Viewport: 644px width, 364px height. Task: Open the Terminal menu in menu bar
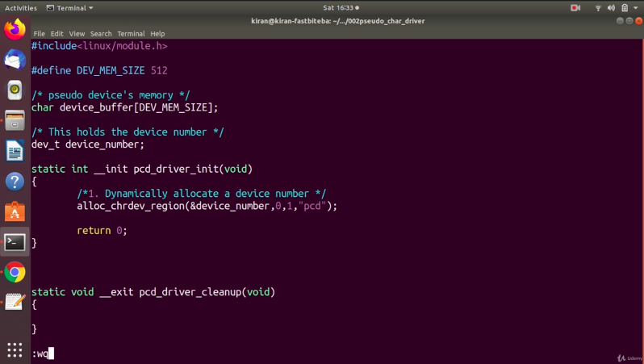pyautogui.click(x=131, y=34)
